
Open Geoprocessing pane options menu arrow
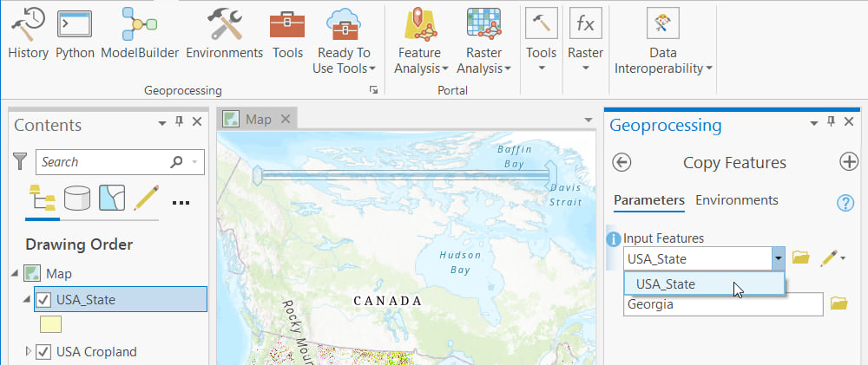coord(814,123)
